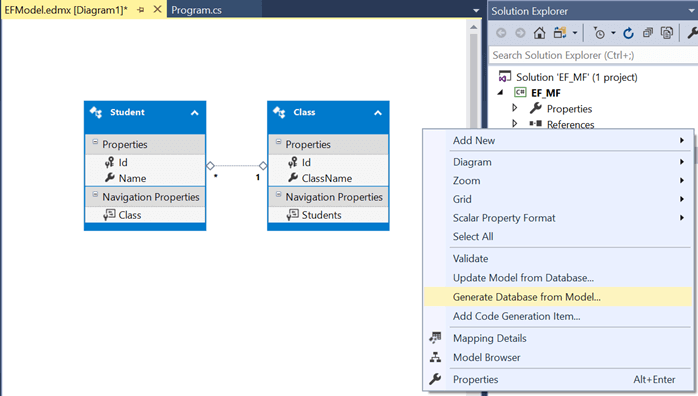Screen dimensions: 698x396
Task: Collapse Properties section of Class entity
Action: (278, 142)
